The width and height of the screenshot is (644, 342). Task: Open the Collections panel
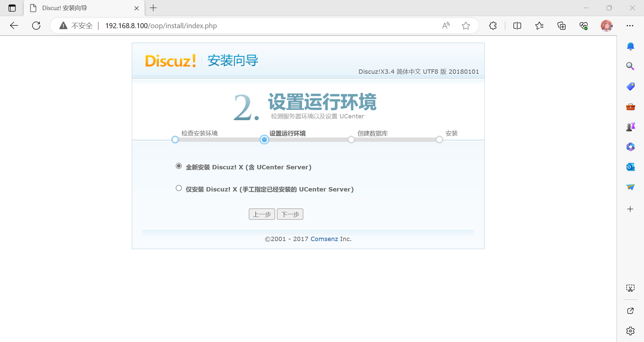coord(561,26)
